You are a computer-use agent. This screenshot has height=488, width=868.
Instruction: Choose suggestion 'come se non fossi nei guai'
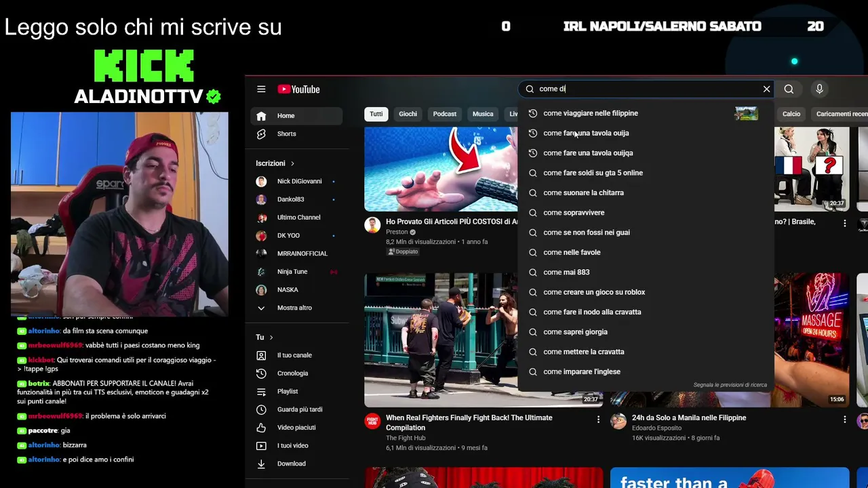pos(644,232)
